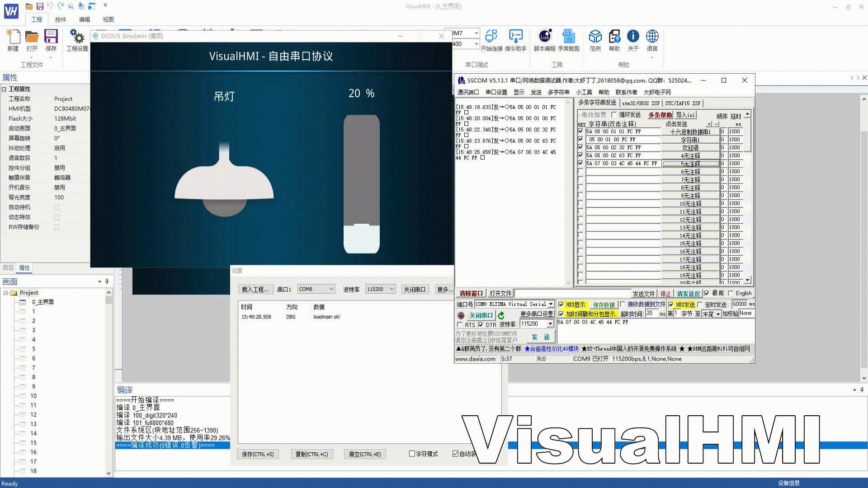Click the Script Programming (脚本编程) Lua icon
The image size is (868, 488).
coord(545,37)
